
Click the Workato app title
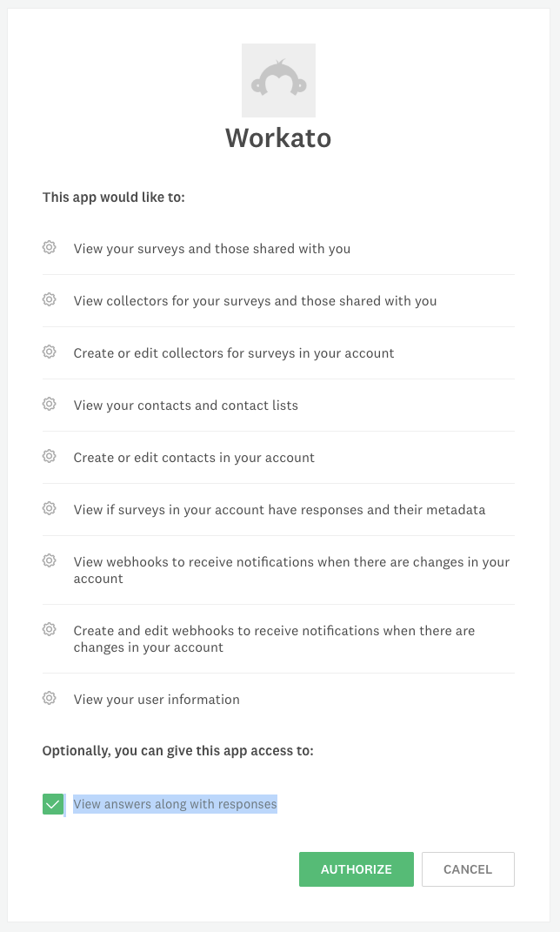pyautogui.click(x=278, y=137)
